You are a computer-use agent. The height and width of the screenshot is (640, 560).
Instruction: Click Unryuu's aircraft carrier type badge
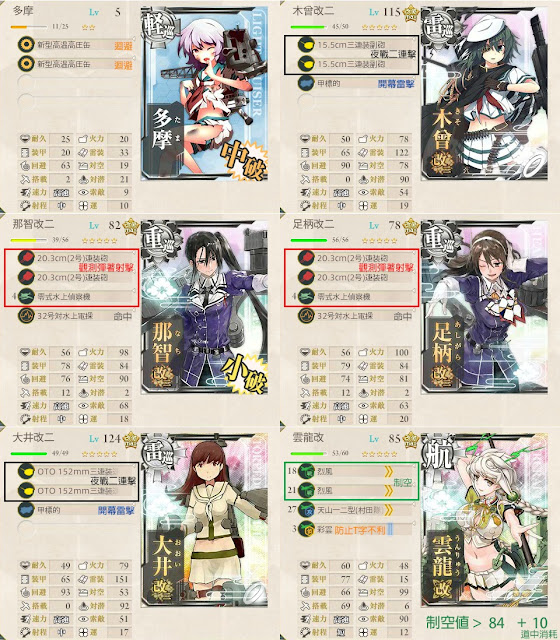pyautogui.click(x=438, y=452)
